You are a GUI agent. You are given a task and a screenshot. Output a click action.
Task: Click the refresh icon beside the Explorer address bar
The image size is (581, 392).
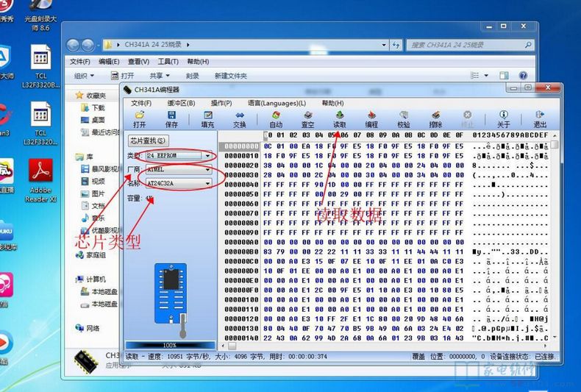point(396,45)
